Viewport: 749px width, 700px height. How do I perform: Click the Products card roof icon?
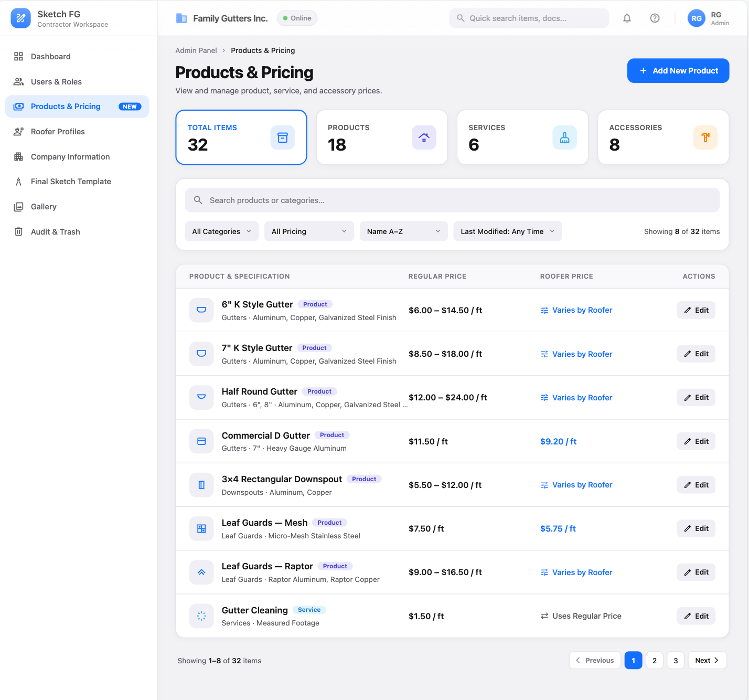point(424,137)
